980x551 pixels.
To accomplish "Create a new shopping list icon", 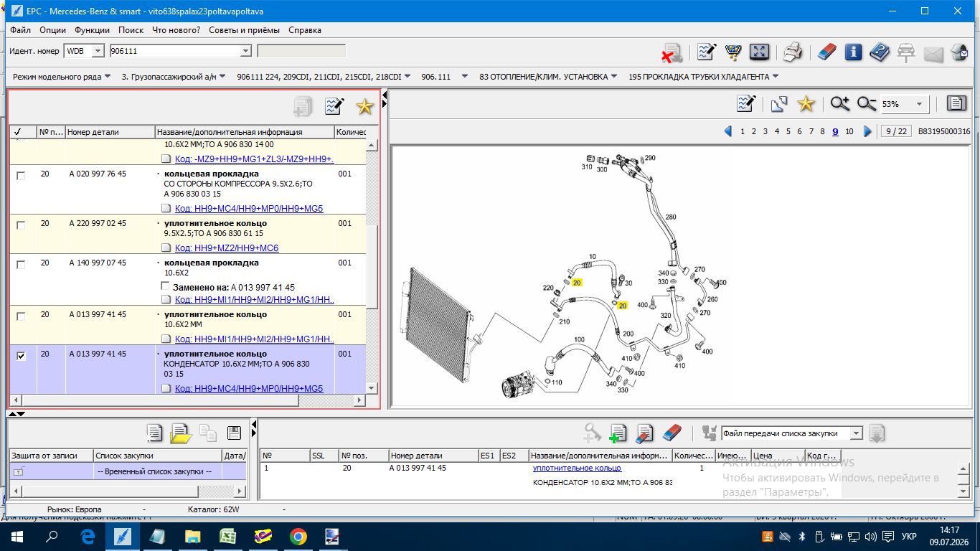I will point(154,433).
